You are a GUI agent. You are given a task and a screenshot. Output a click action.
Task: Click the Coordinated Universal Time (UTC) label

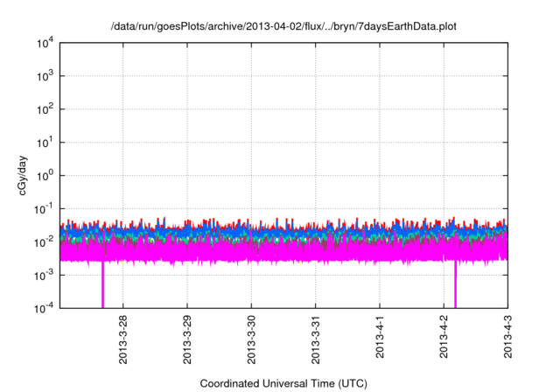click(x=283, y=383)
